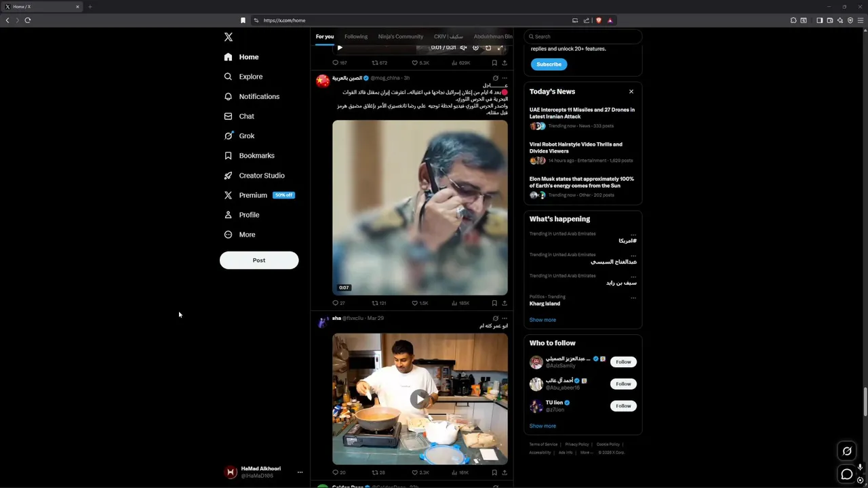This screenshot has width=868, height=488.
Task: Click the Search input field
Action: click(x=583, y=37)
